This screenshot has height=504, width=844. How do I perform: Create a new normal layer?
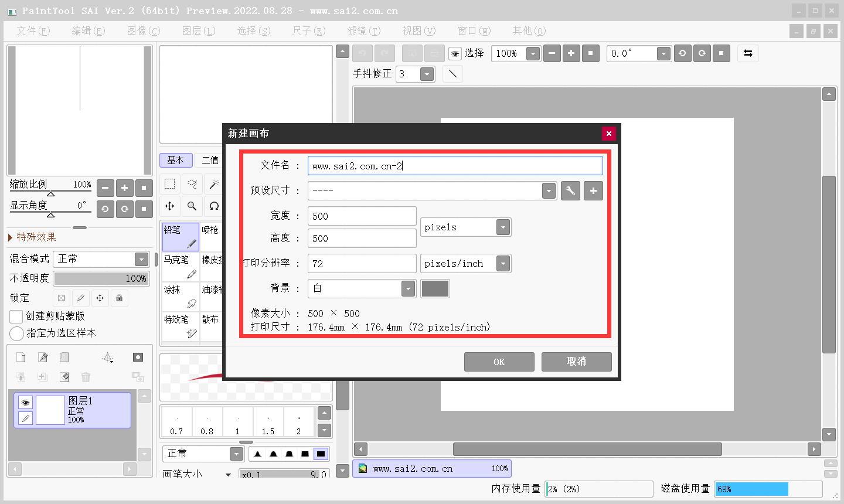click(x=21, y=357)
